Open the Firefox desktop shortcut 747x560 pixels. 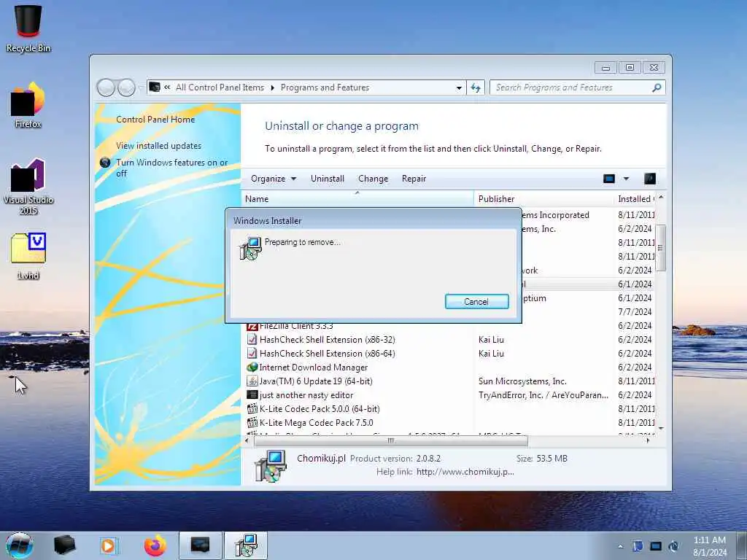[x=28, y=105]
